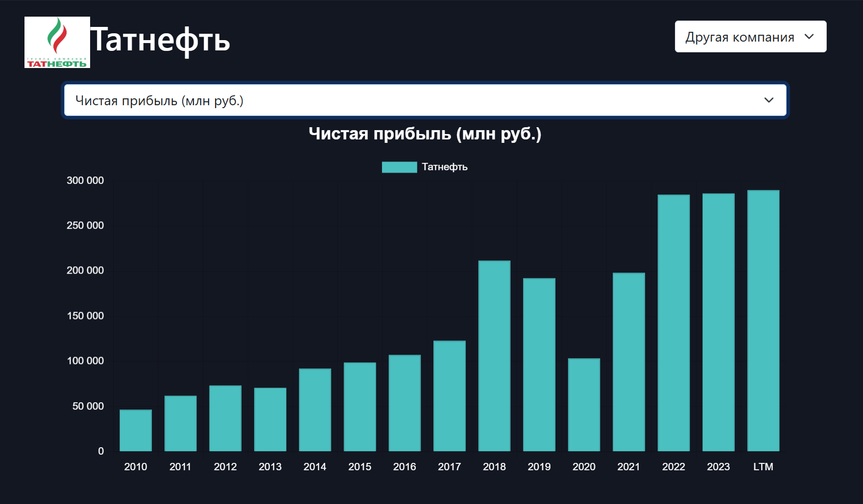Screen dimensions: 863x504
Task: Click the Татнефть company logo
Action: (57, 43)
